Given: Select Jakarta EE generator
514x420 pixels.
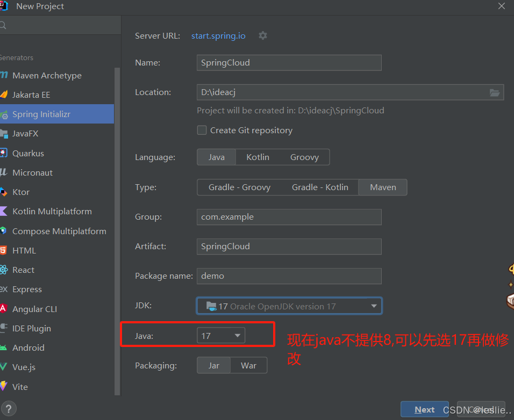Looking at the screenshot, I should 57,95.
